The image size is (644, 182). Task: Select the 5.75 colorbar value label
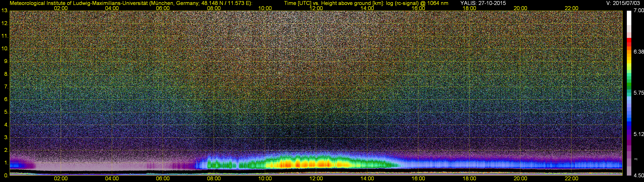[638, 93]
